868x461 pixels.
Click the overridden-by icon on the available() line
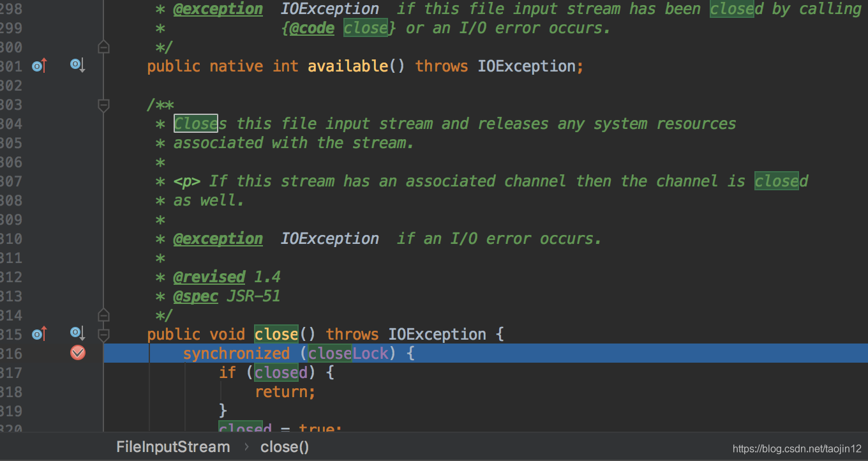click(78, 65)
